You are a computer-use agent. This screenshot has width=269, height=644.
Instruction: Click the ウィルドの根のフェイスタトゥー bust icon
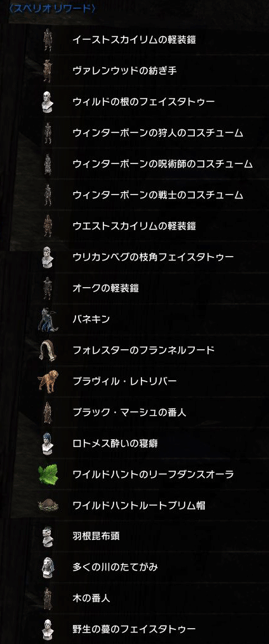48,102
